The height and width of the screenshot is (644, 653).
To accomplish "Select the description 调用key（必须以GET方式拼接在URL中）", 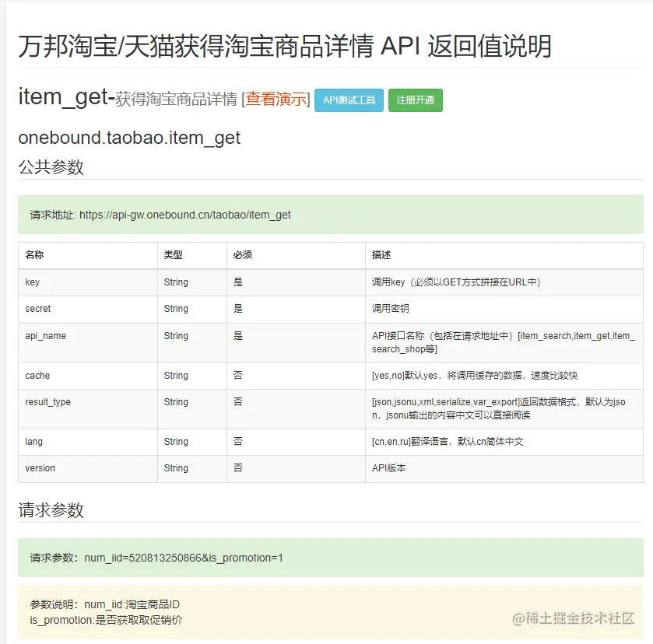I will pyautogui.click(x=457, y=282).
